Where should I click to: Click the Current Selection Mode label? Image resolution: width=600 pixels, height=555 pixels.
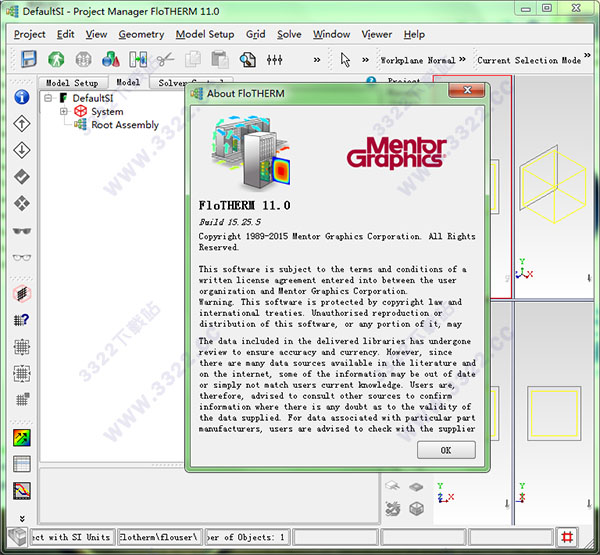[529, 60]
